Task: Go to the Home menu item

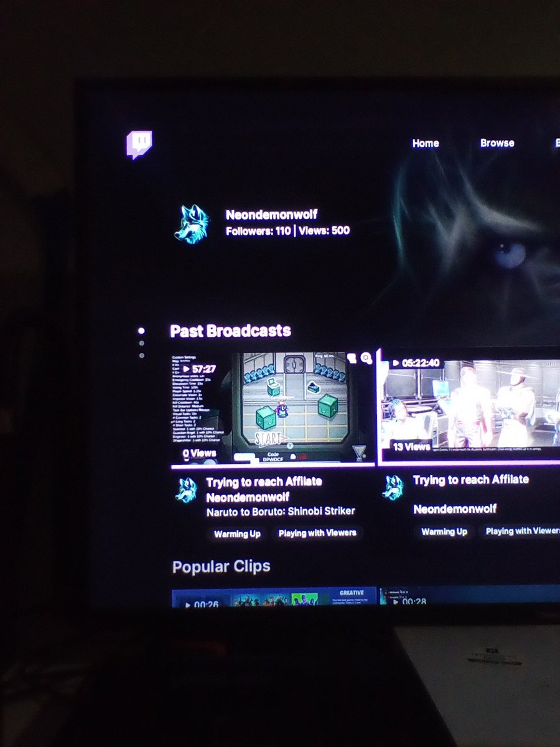Action: click(426, 143)
